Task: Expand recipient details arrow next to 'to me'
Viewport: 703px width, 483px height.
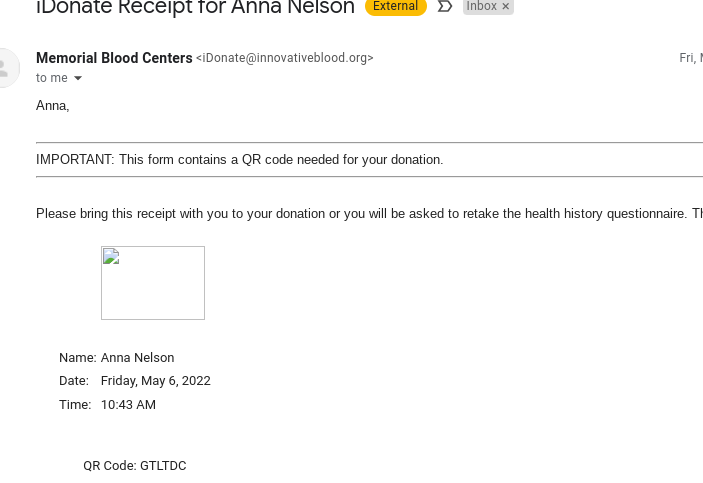Action: 78,78
